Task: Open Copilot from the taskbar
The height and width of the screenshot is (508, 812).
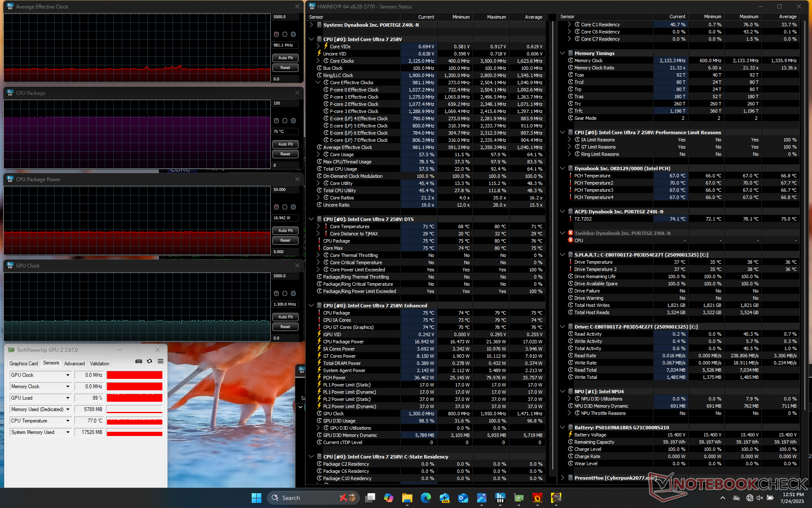Action: click(x=388, y=498)
